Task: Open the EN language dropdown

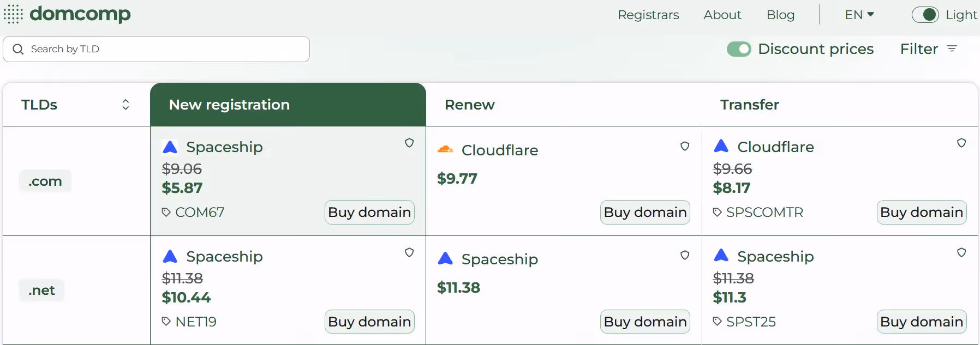Action: (859, 15)
